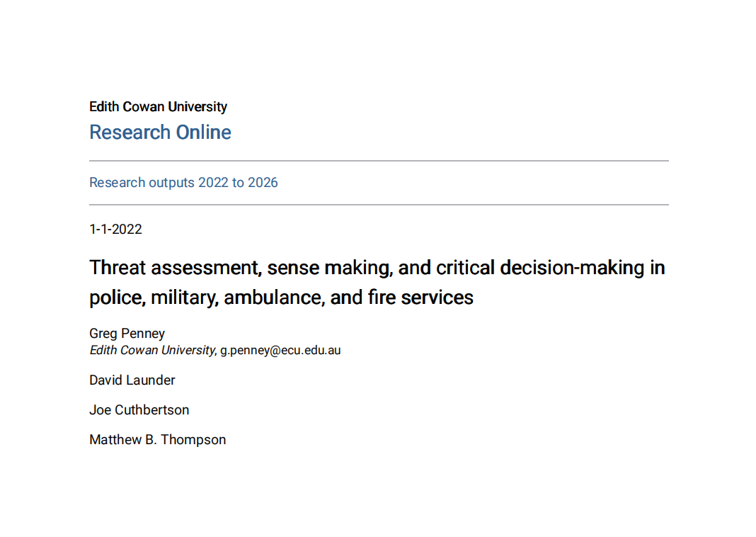Click the 1-1-2022 publication date
The width and height of the screenshot is (756, 537).
click(115, 230)
